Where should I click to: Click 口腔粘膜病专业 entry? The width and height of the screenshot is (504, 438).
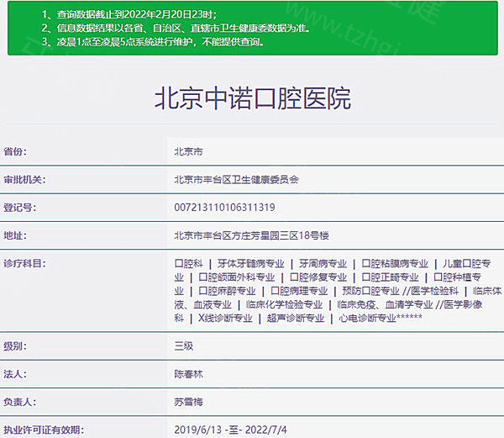[x=395, y=264]
